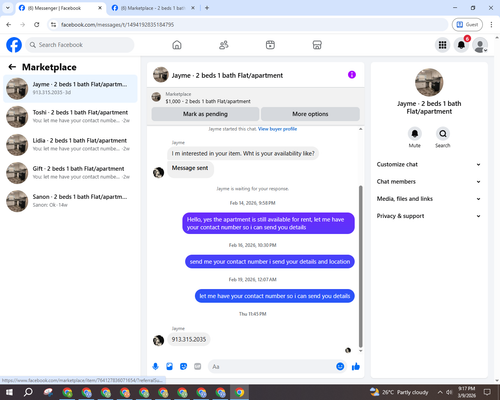
Task: Click the Mark as pending button
Action: tap(205, 114)
